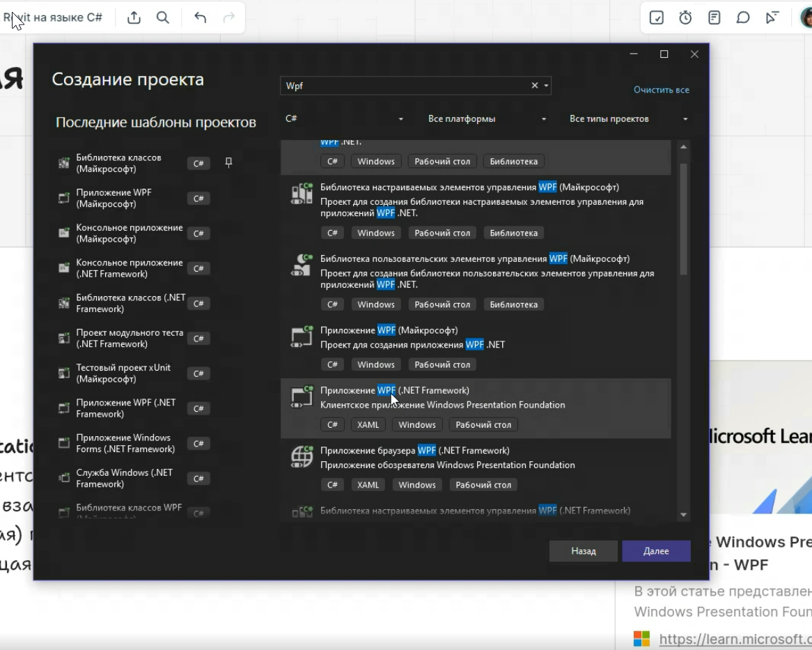Undo with the left curved arrow
The image size is (812, 650).
pyautogui.click(x=200, y=17)
